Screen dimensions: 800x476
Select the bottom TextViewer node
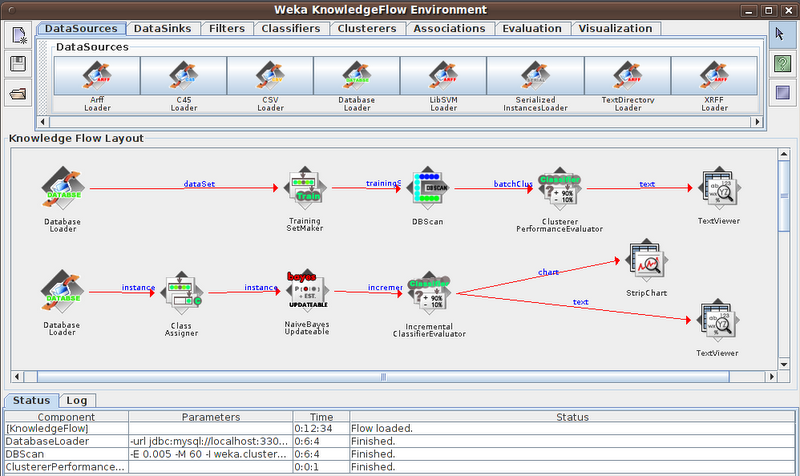coord(717,320)
